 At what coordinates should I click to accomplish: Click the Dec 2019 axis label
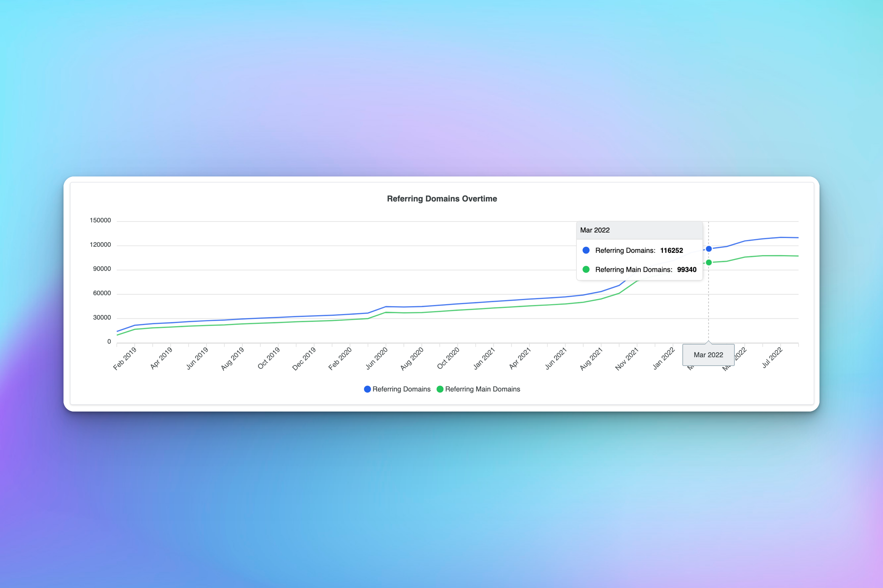pyautogui.click(x=304, y=359)
